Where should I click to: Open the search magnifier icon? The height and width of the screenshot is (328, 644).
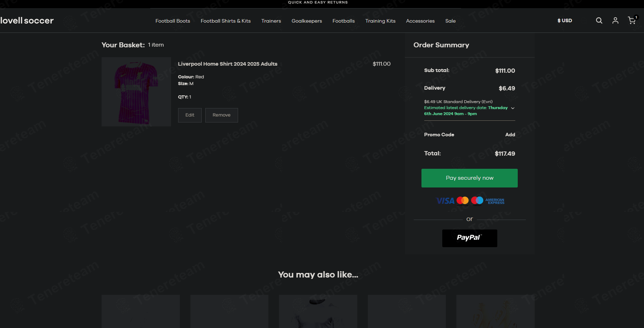point(599,20)
